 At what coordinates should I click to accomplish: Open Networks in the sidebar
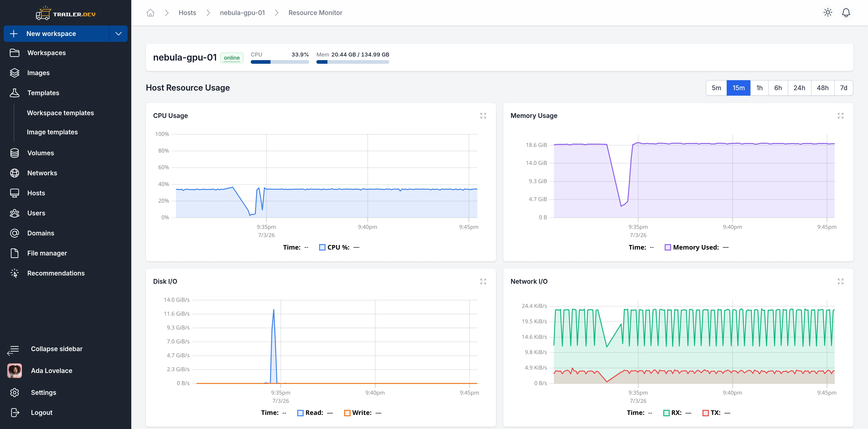[42, 173]
